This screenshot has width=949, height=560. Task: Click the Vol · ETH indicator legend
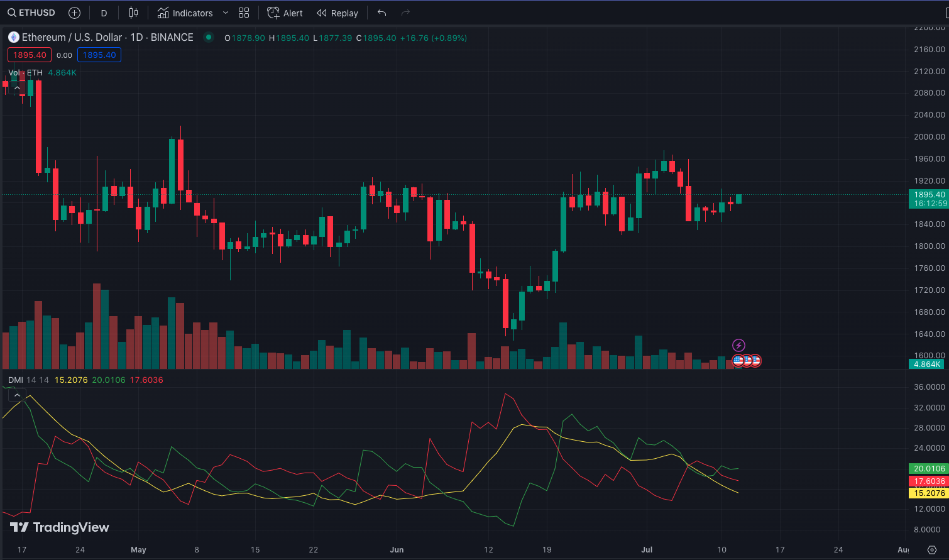tap(26, 72)
